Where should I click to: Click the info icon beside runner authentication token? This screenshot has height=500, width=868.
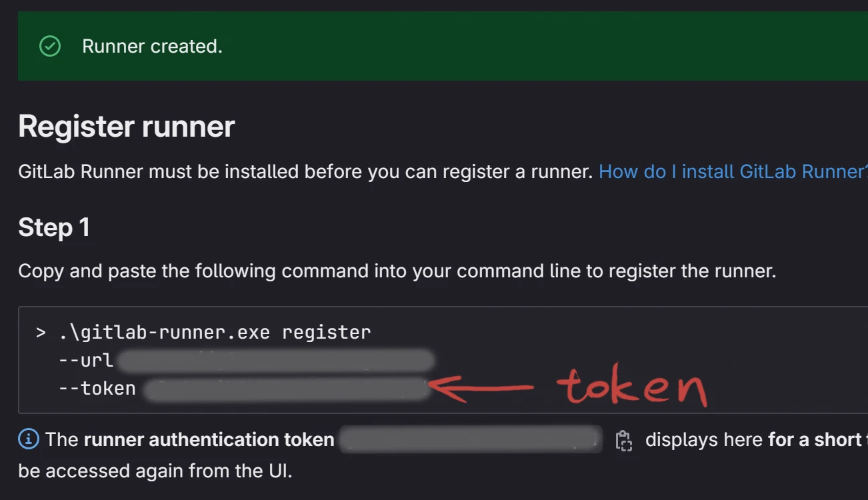(28, 439)
